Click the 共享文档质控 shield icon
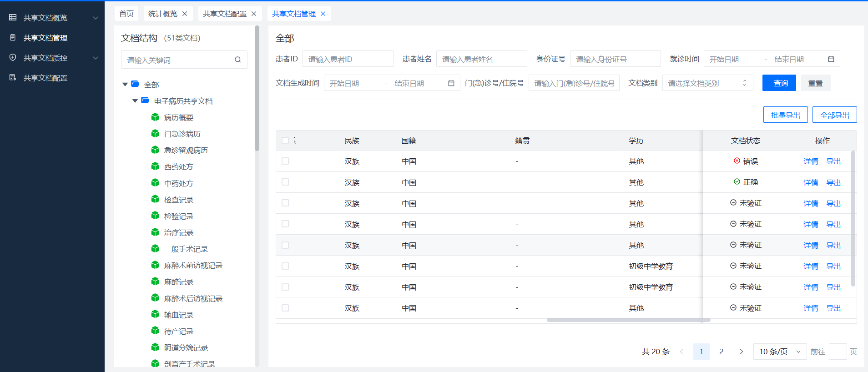The image size is (868, 372). tap(13, 58)
